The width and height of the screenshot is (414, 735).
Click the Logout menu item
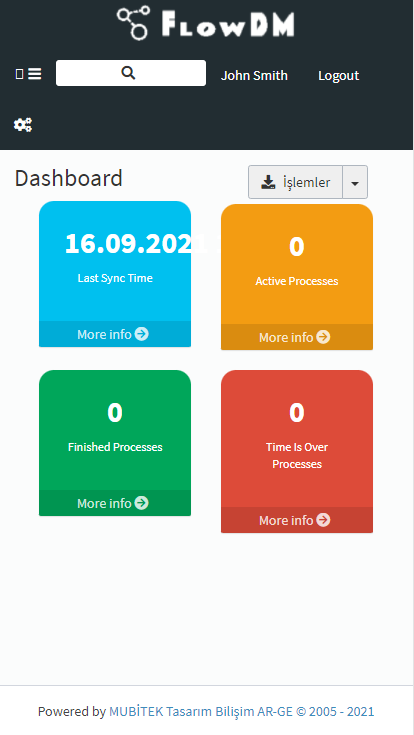click(339, 75)
